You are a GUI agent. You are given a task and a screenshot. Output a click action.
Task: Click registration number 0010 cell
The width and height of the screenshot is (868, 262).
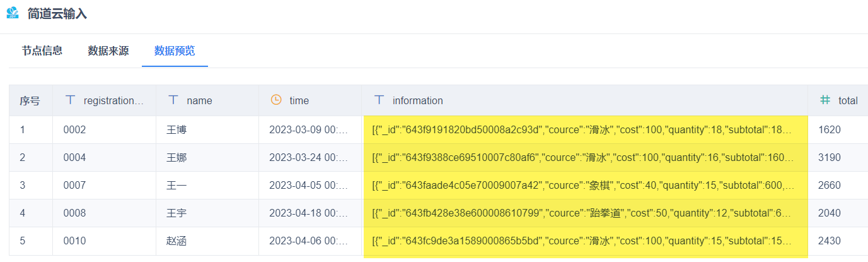74,241
